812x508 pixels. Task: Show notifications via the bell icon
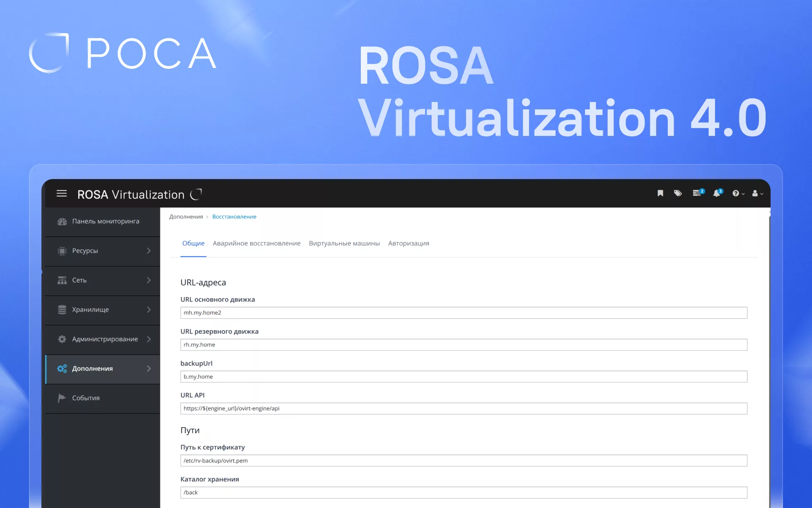tap(717, 193)
